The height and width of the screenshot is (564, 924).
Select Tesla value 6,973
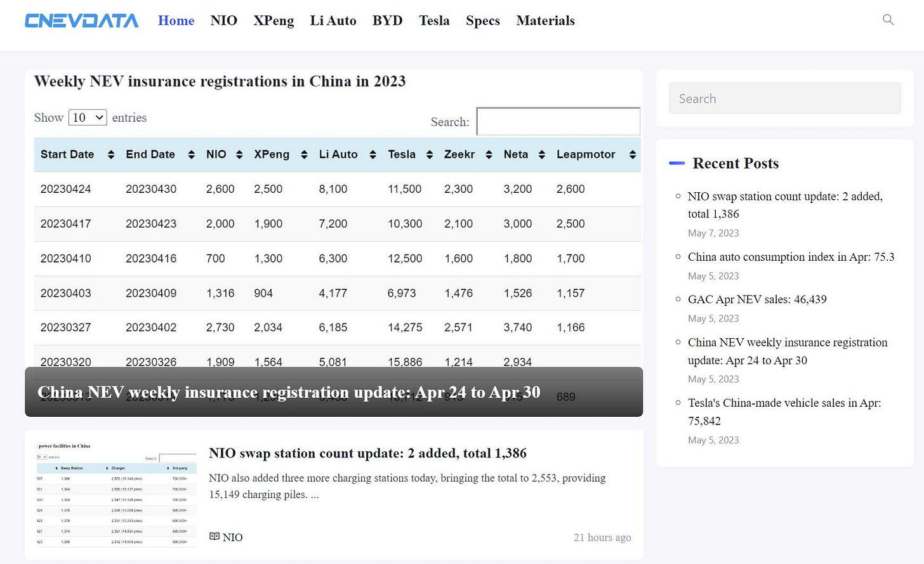[x=402, y=293]
